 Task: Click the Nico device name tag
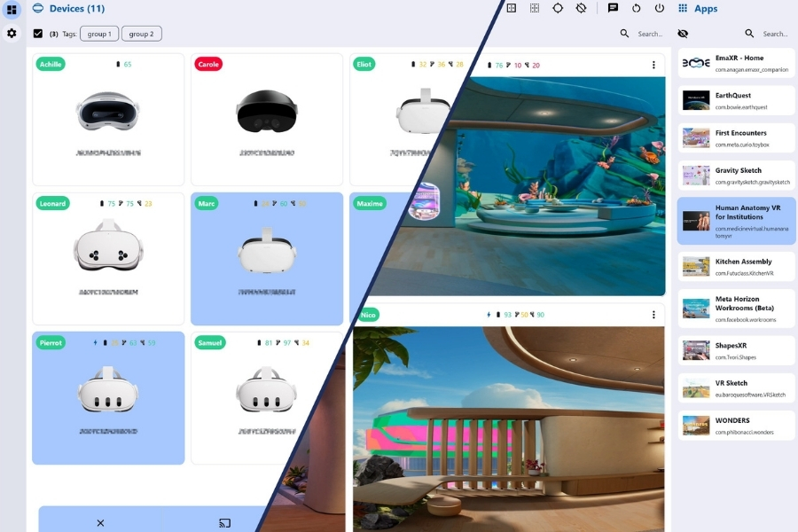[368, 315]
